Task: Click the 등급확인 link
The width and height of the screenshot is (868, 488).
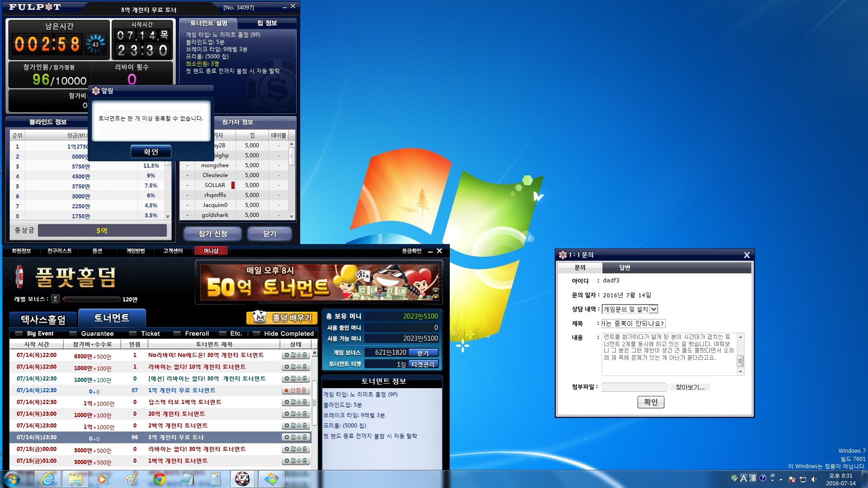Action: point(412,251)
